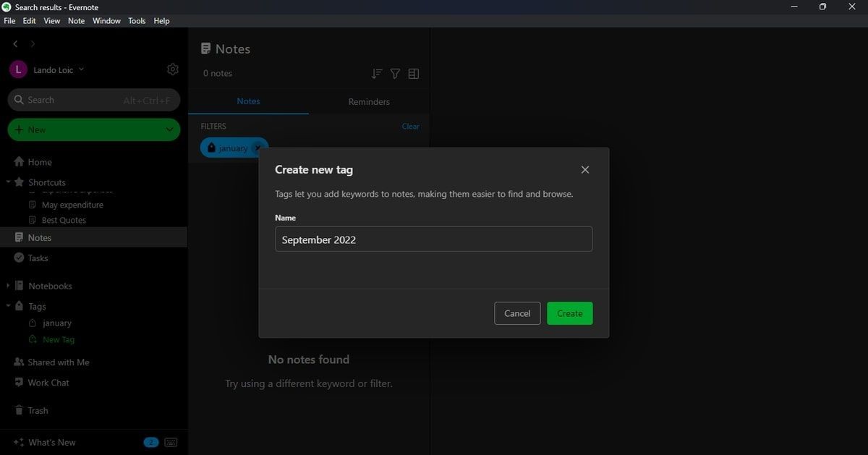
Task: Open Notebooks in the sidebar
Action: (50, 286)
